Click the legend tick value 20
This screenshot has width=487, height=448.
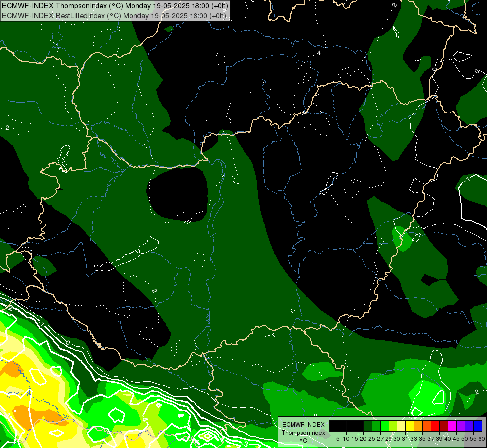click(363, 439)
